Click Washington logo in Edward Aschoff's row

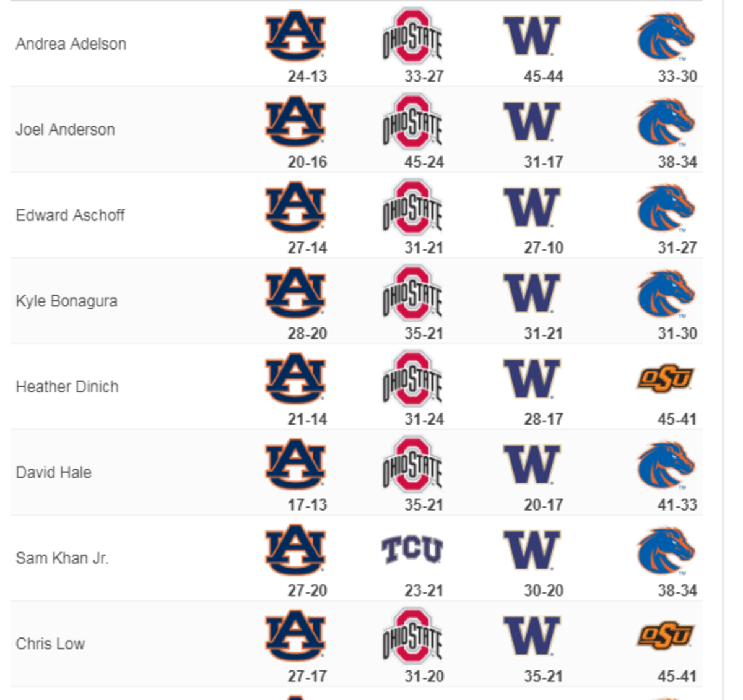coord(531,208)
